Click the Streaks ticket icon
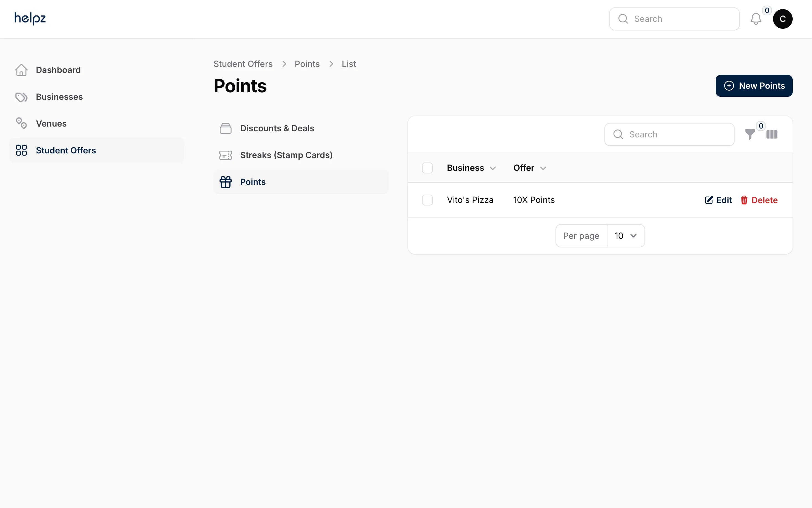 click(226, 155)
